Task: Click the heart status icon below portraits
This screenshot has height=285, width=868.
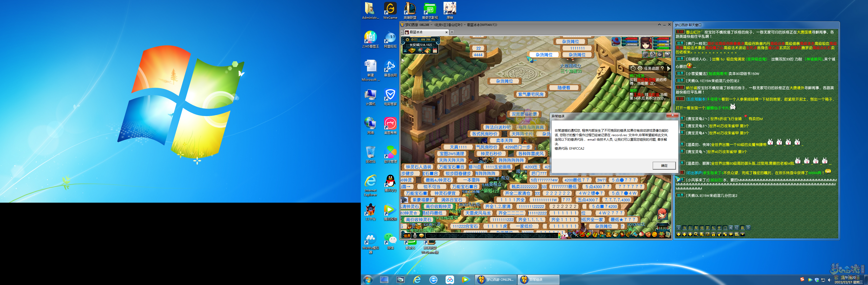Action: coord(645,55)
